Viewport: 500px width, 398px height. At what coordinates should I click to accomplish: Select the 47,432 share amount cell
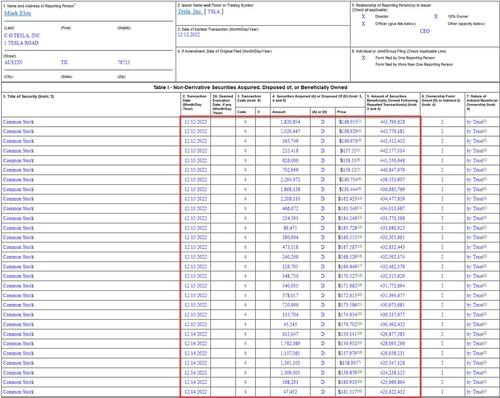(x=290, y=392)
